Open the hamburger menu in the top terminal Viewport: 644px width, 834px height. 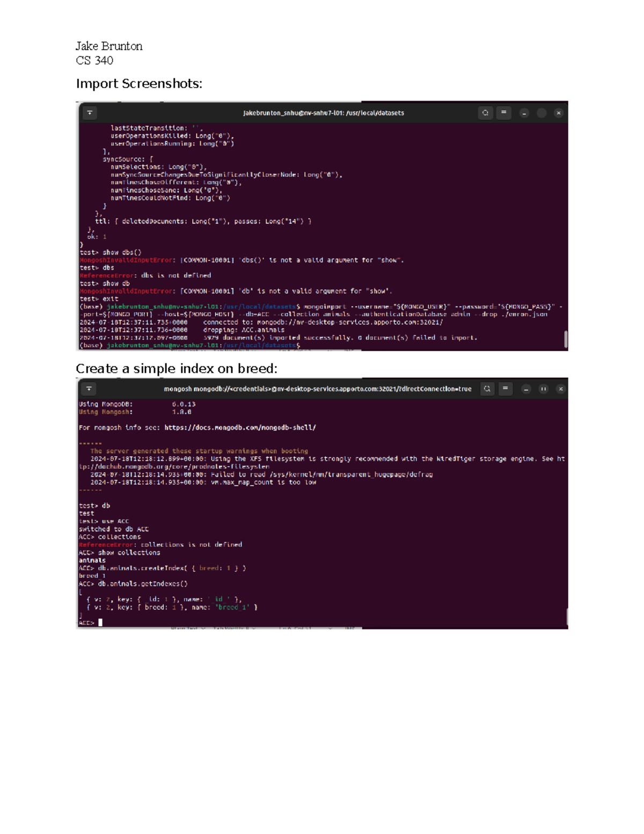click(x=503, y=113)
